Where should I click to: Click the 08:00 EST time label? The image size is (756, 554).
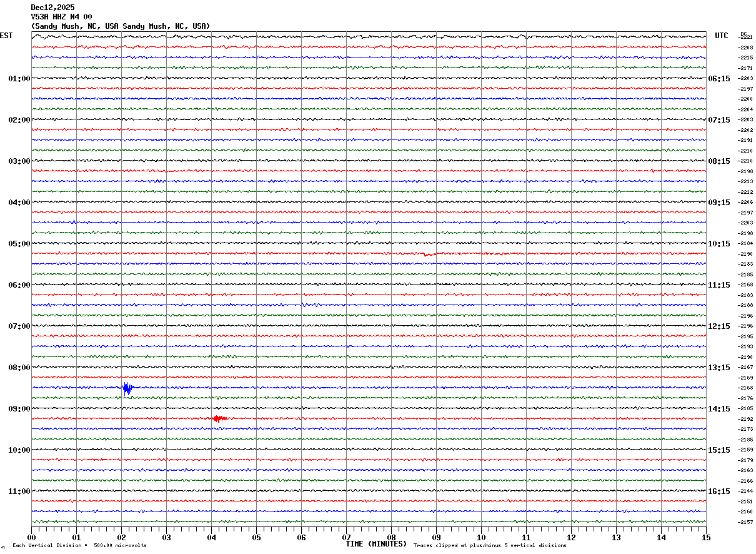19,368
